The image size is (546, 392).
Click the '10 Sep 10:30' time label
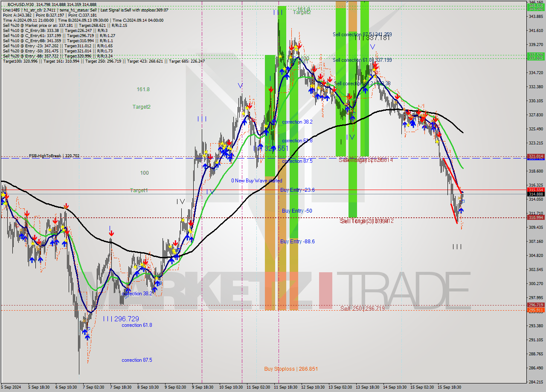[x=230, y=387]
